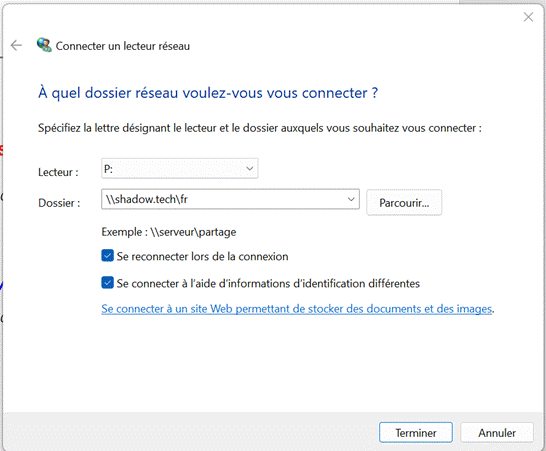Open the link to connect to a website storage

point(297,309)
